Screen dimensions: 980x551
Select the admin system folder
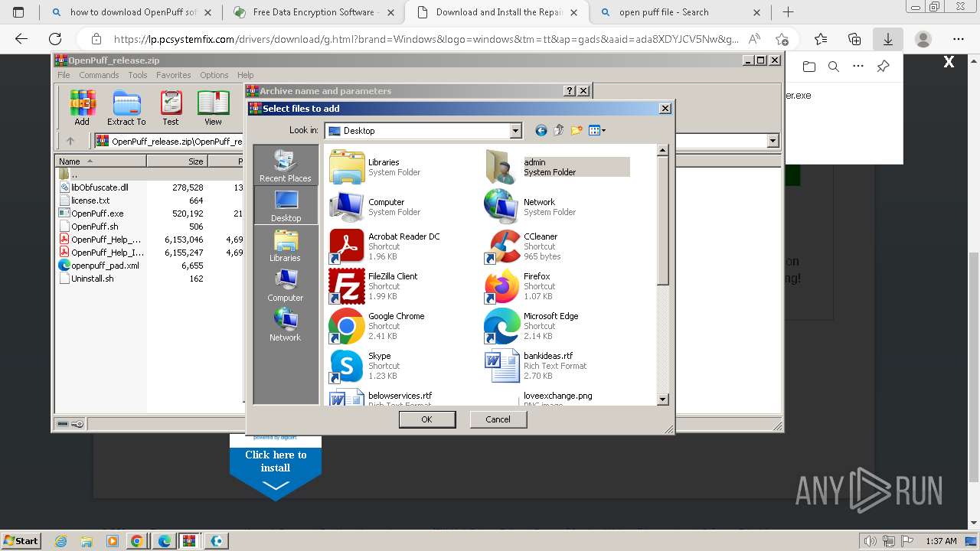[557, 167]
